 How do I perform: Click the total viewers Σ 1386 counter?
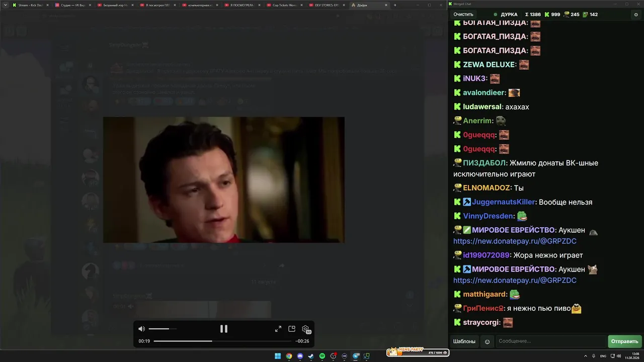tap(532, 15)
